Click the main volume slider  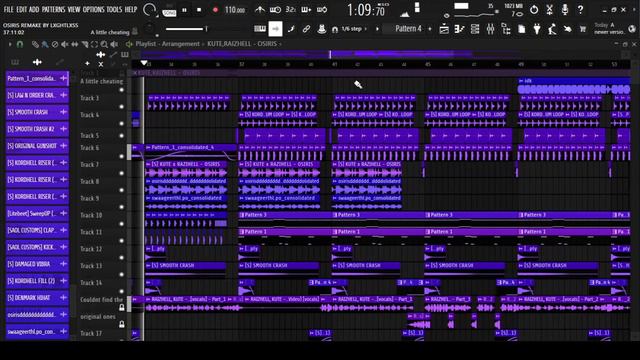[x=186, y=29]
